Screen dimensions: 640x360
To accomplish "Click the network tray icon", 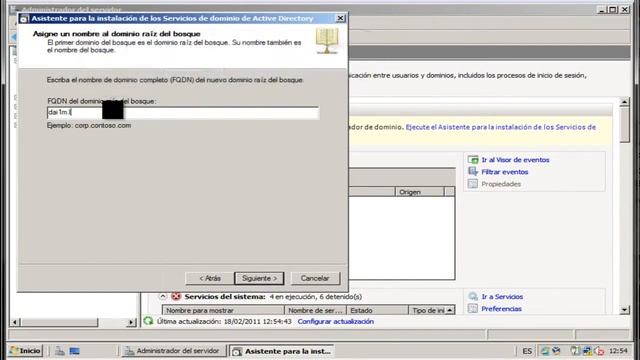I will pos(587,351).
